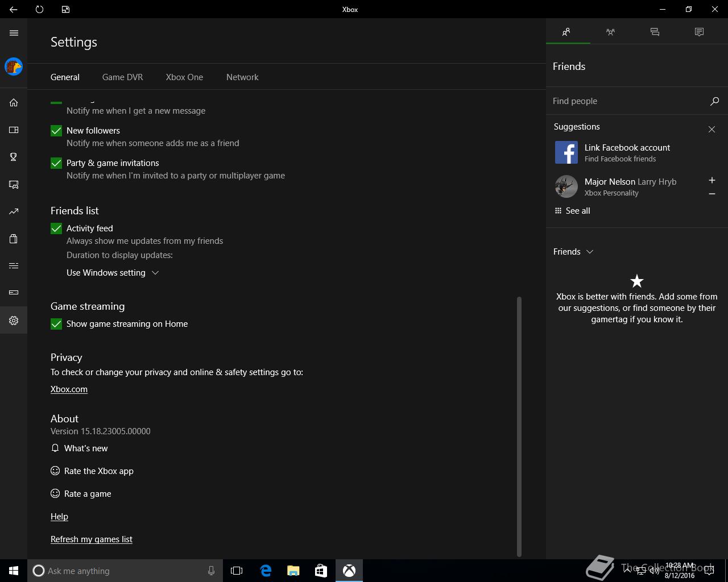Viewport: 728px width, 582px height.
Task: Open Connect console sidebar icon
Action: (14, 293)
